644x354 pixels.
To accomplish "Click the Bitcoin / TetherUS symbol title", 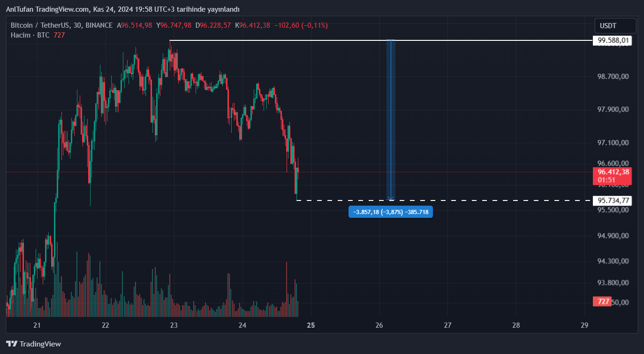I will (x=45, y=25).
